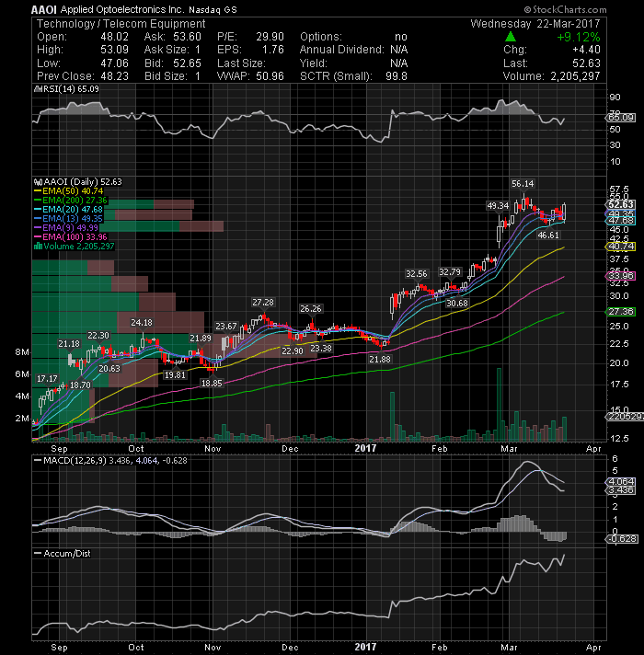644x655 pixels.
Task: Click the header Volume value 2,205,297
Action: coord(575,76)
